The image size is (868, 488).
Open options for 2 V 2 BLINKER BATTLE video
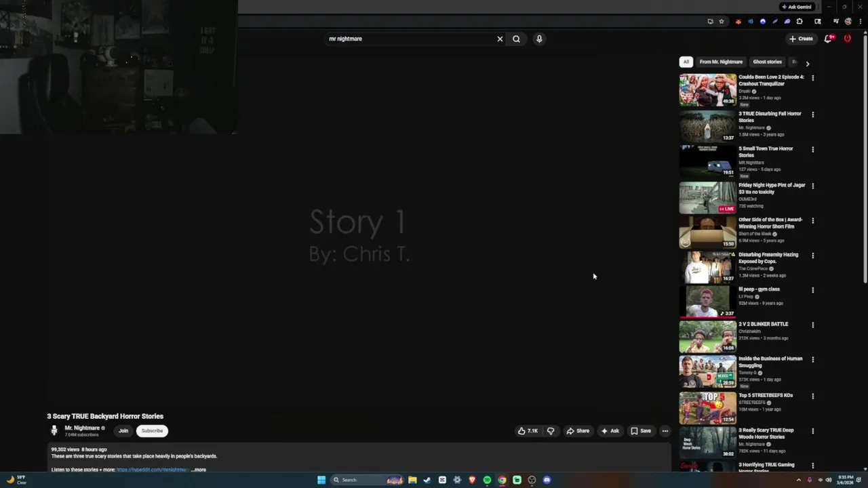pyautogui.click(x=812, y=325)
